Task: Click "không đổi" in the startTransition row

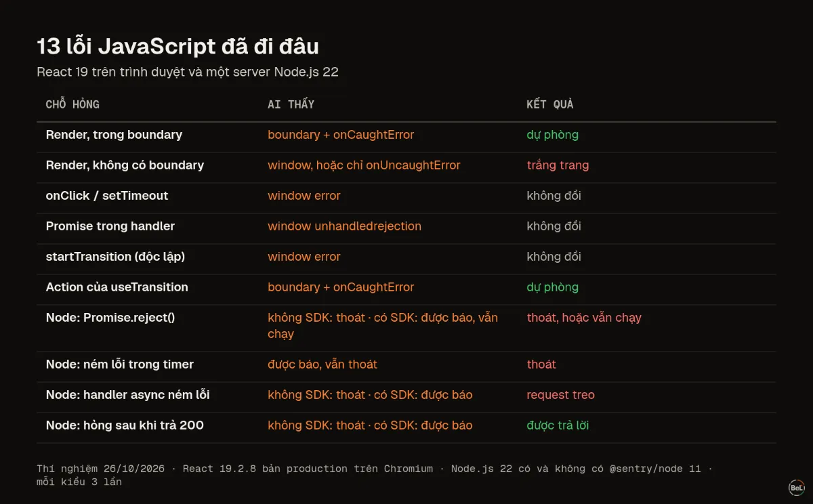Action: pyautogui.click(x=554, y=257)
